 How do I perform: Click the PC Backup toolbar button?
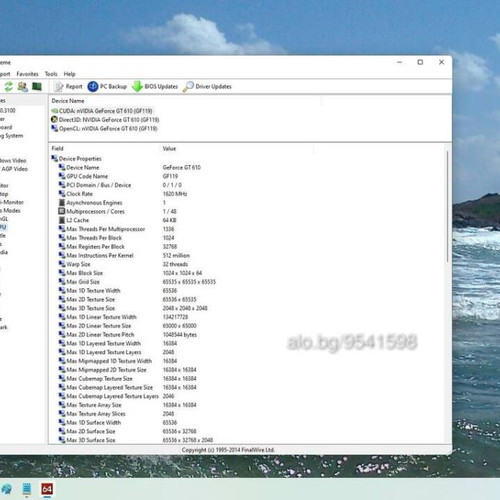pos(107,87)
